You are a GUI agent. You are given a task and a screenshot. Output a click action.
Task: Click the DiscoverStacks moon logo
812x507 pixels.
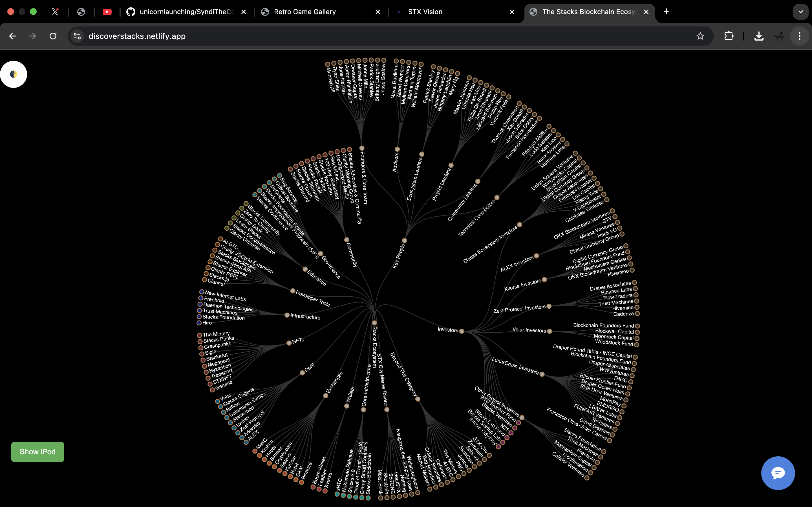pos(14,74)
